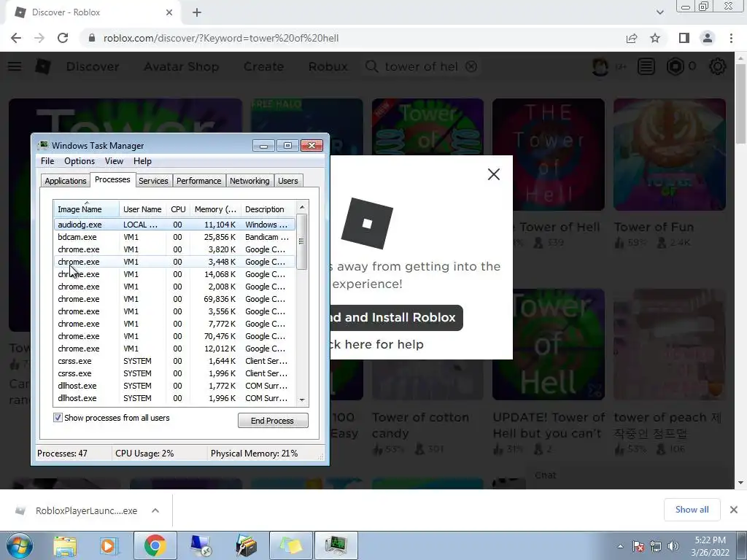Open Windows Explorer from taskbar
The width and height of the screenshot is (747, 560).
(65, 545)
